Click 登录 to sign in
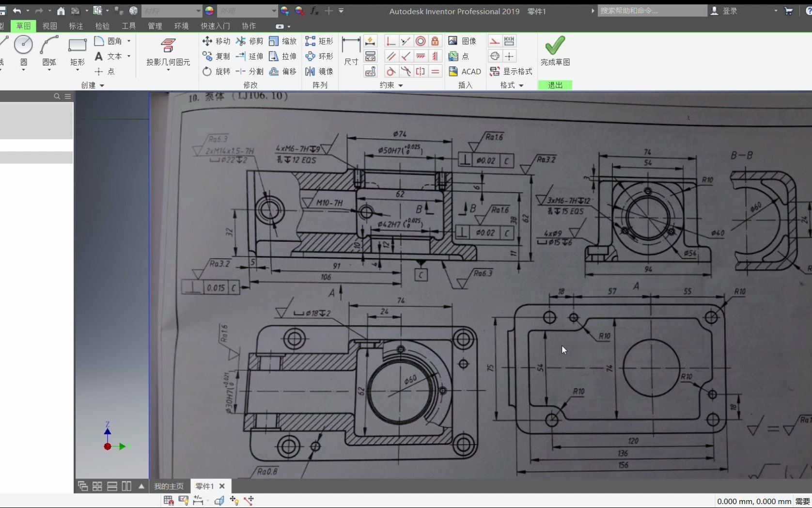The height and width of the screenshot is (508, 812). pyautogui.click(x=729, y=11)
